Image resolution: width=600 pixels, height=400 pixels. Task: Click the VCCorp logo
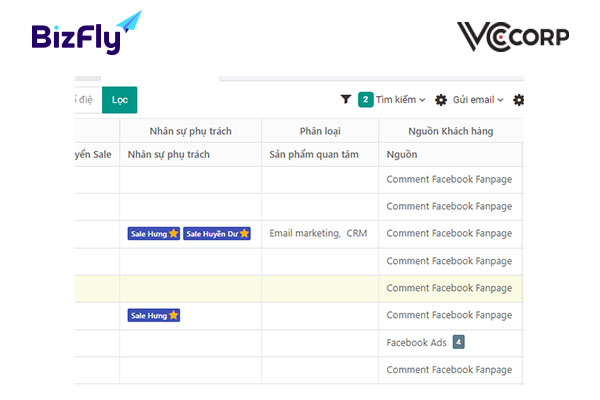pyautogui.click(x=513, y=37)
